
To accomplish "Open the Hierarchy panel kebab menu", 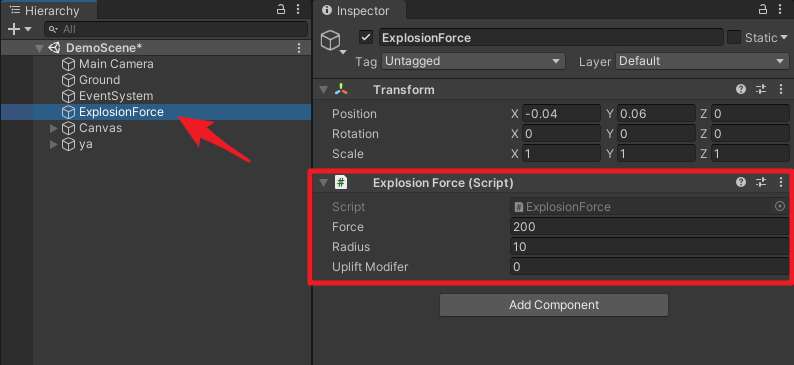I will tap(298, 9).
